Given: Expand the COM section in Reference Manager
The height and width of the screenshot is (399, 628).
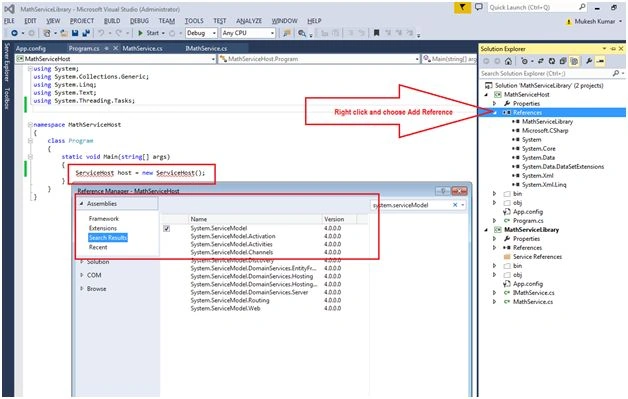Looking at the screenshot, I should click(x=82, y=275).
